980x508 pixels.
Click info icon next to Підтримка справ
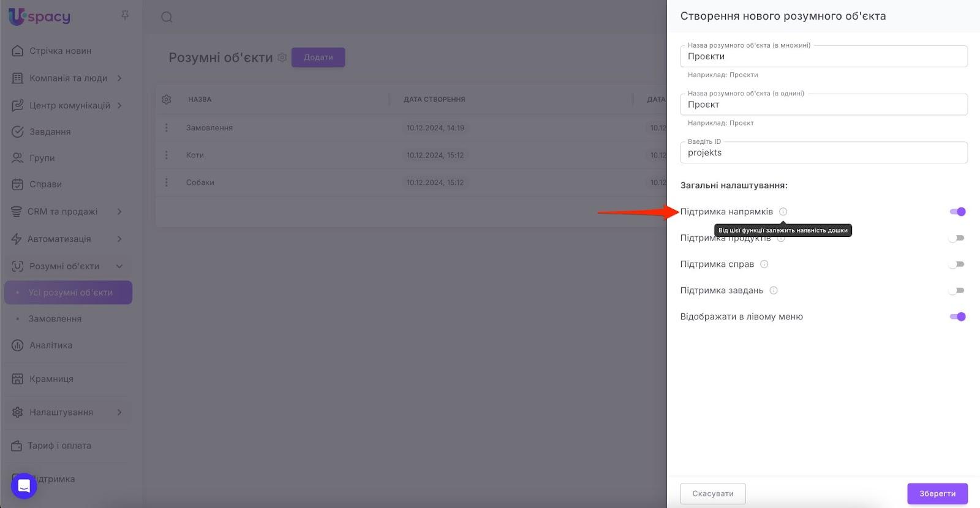tap(764, 264)
